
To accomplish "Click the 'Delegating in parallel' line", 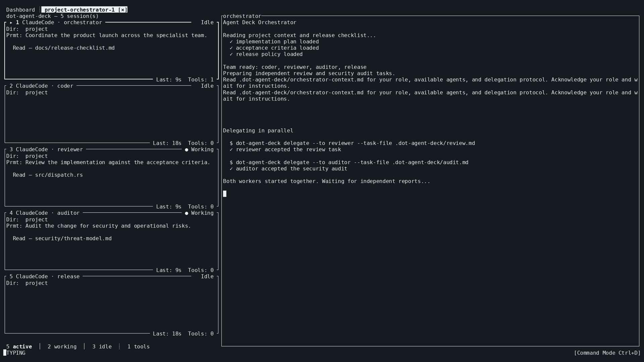I will [x=258, y=131].
